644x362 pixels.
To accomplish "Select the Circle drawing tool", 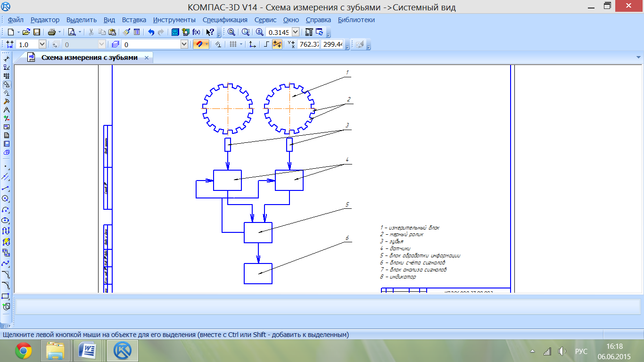I will (6, 198).
